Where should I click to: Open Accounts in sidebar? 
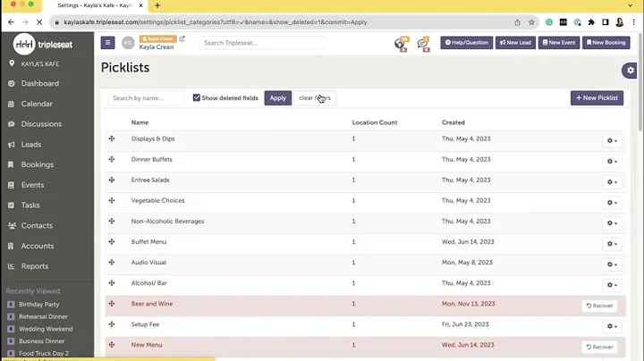[38, 246]
